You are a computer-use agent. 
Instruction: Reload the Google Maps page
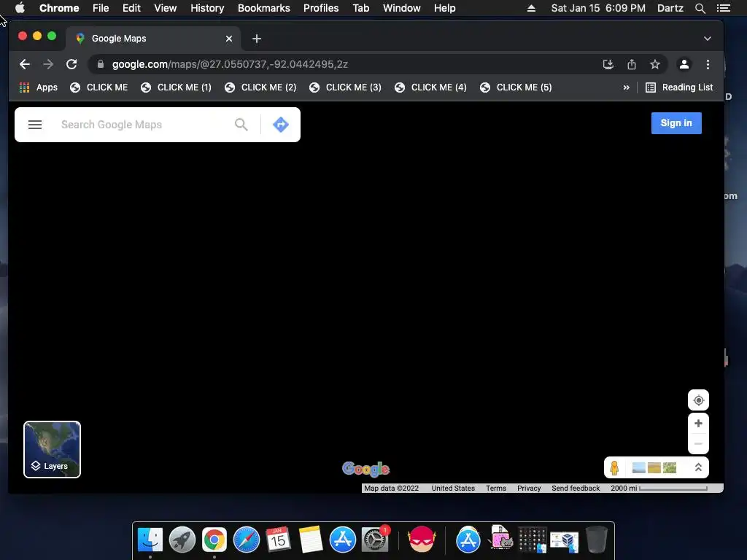click(71, 64)
